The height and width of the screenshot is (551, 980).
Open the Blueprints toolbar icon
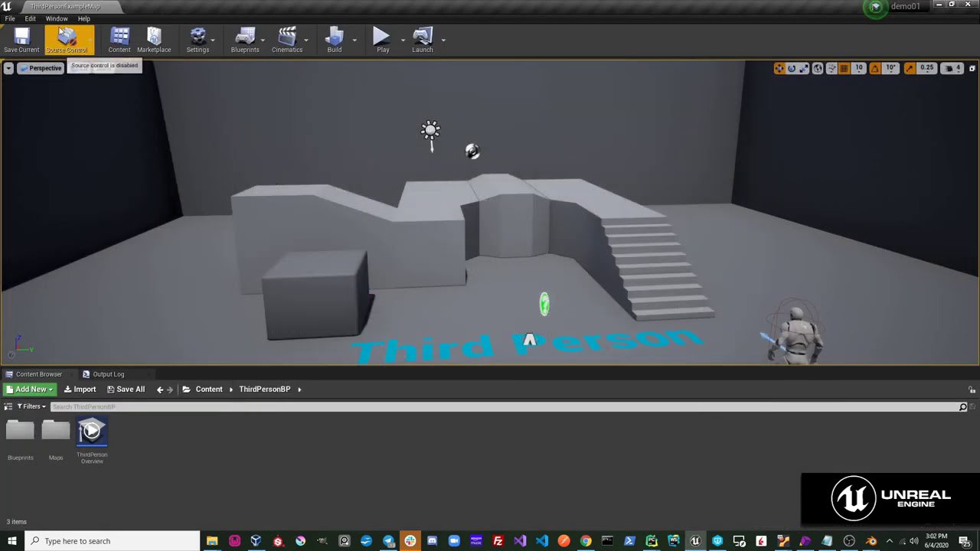tap(245, 40)
